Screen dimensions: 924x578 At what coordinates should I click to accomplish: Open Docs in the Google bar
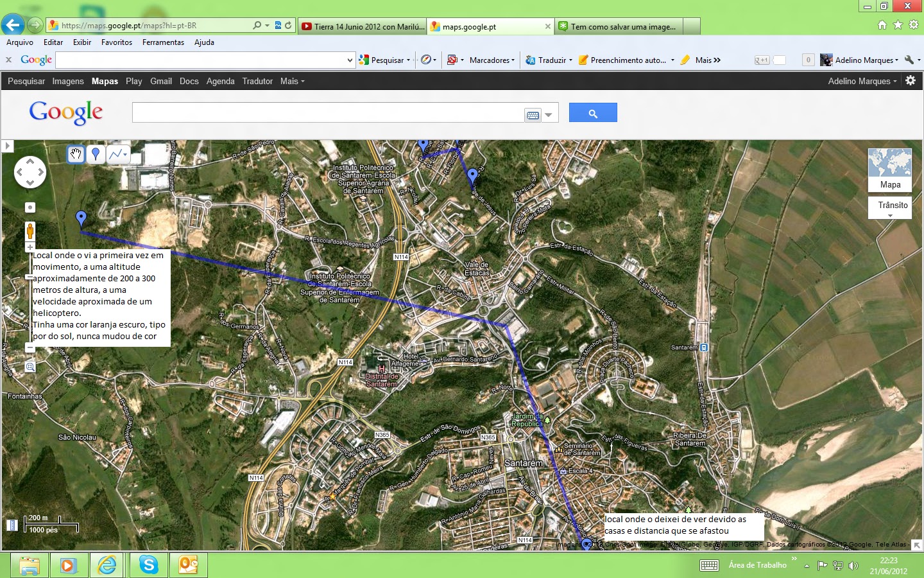[189, 81]
